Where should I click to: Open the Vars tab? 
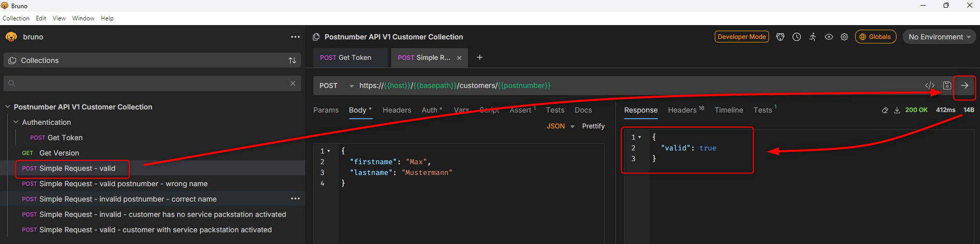(x=461, y=110)
